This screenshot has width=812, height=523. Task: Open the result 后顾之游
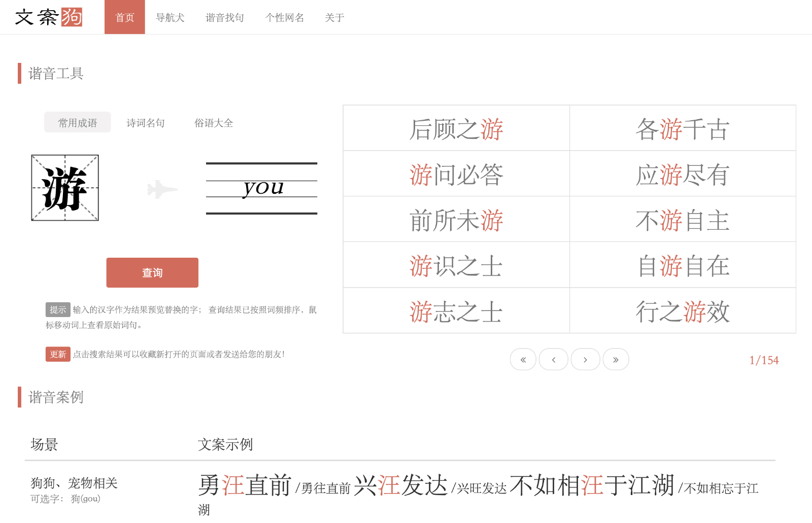click(456, 129)
